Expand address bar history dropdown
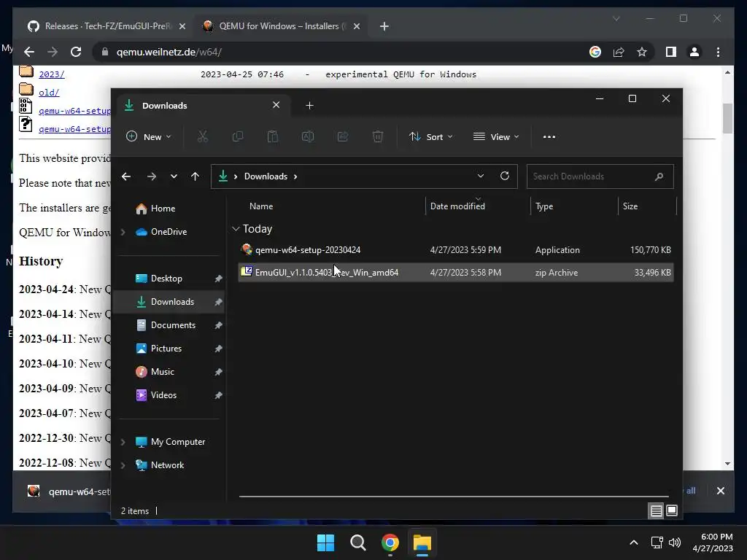The image size is (747, 560). (x=481, y=176)
